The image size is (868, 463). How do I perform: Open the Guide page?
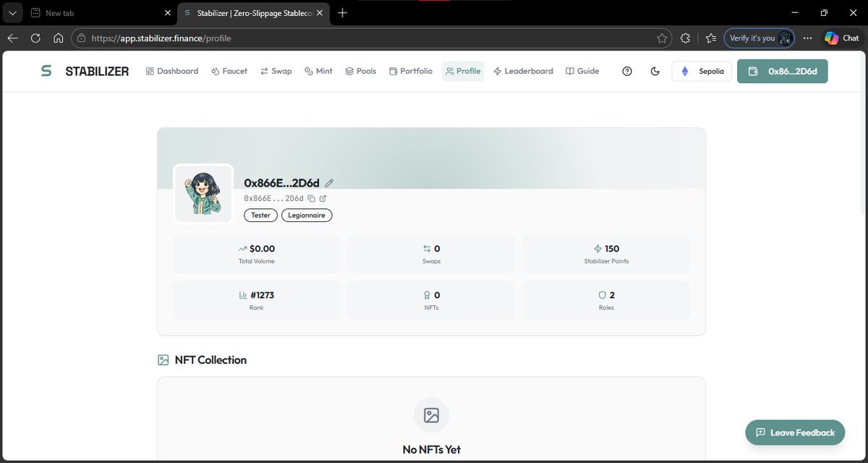(582, 71)
